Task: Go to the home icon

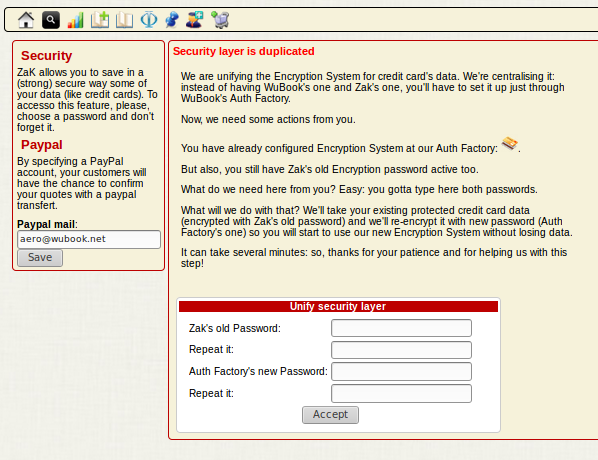Action: pos(26,20)
